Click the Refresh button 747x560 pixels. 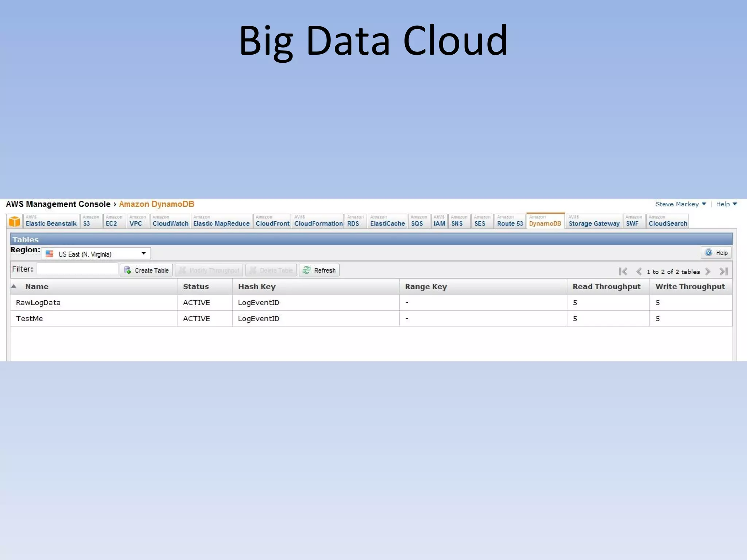319,270
